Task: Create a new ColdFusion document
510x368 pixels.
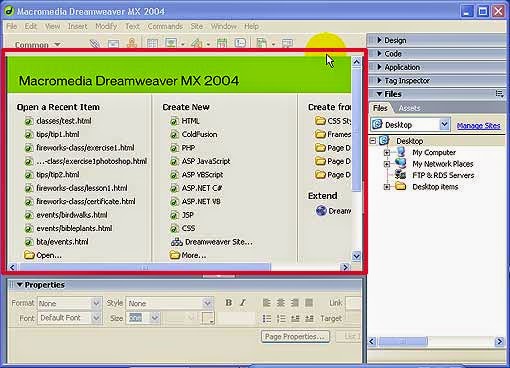Action: [199, 134]
